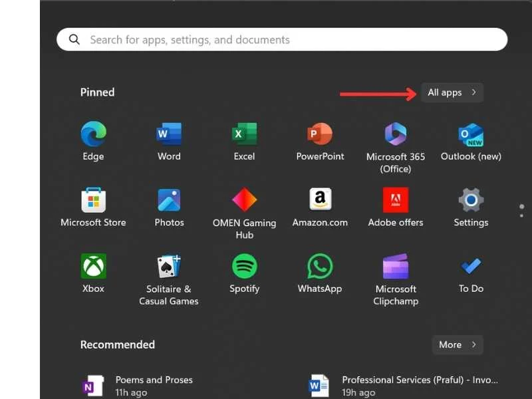Click the Adobe offers icon
Screen dimensions: 532x399
coord(396,200)
